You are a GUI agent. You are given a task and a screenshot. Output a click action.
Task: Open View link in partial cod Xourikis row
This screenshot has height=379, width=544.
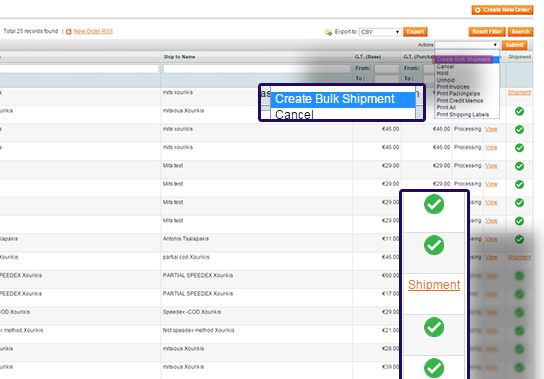[x=491, y=257]
